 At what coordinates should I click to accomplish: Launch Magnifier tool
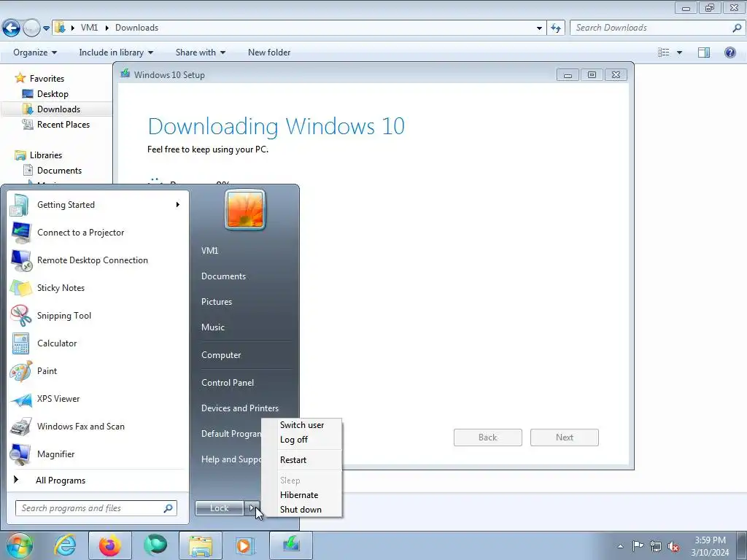[x=97, y=454]
